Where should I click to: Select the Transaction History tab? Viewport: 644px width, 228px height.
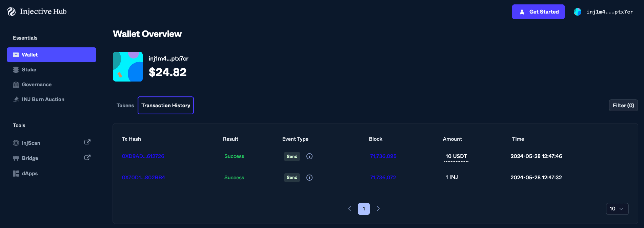click(x=166, y=106)
